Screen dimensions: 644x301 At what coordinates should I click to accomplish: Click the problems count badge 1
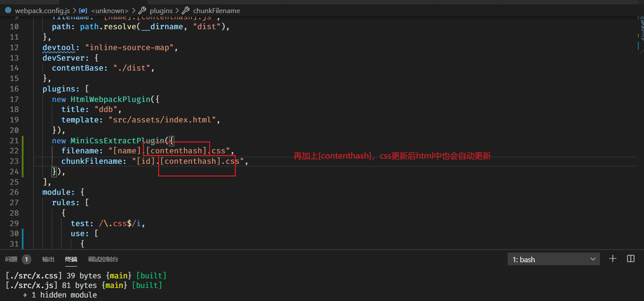coord(27,259)
